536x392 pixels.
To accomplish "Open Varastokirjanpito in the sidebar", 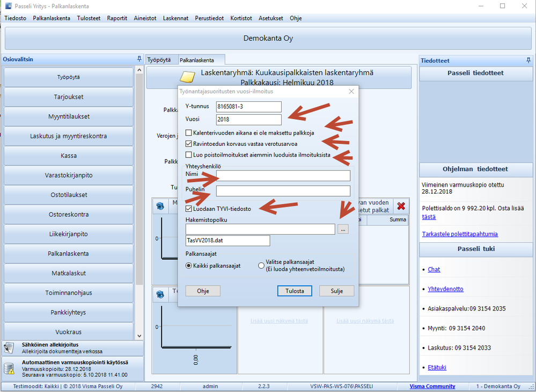I will 68,175.
